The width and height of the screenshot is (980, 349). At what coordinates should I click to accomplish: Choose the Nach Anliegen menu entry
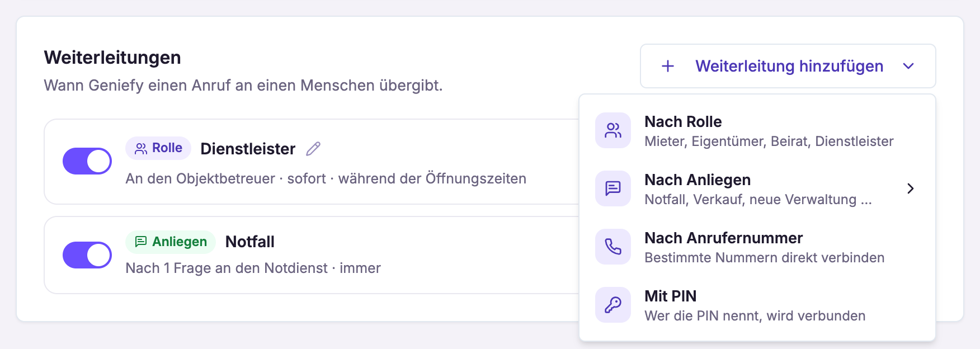pos(757,188)
